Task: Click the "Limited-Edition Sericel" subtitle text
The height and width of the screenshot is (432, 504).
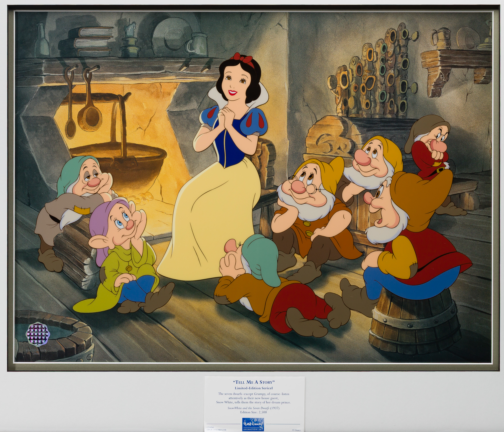Action: 254,388
